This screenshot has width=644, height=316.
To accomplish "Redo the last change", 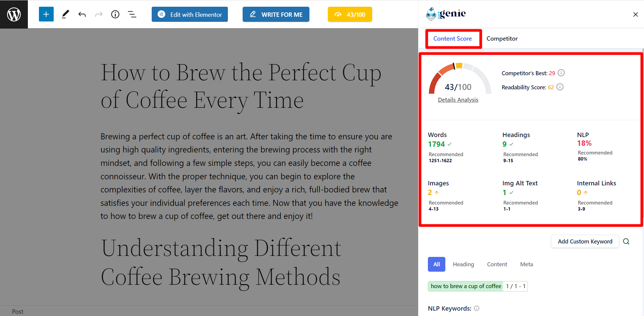I will pyautogui.click(x=99, y=14).
